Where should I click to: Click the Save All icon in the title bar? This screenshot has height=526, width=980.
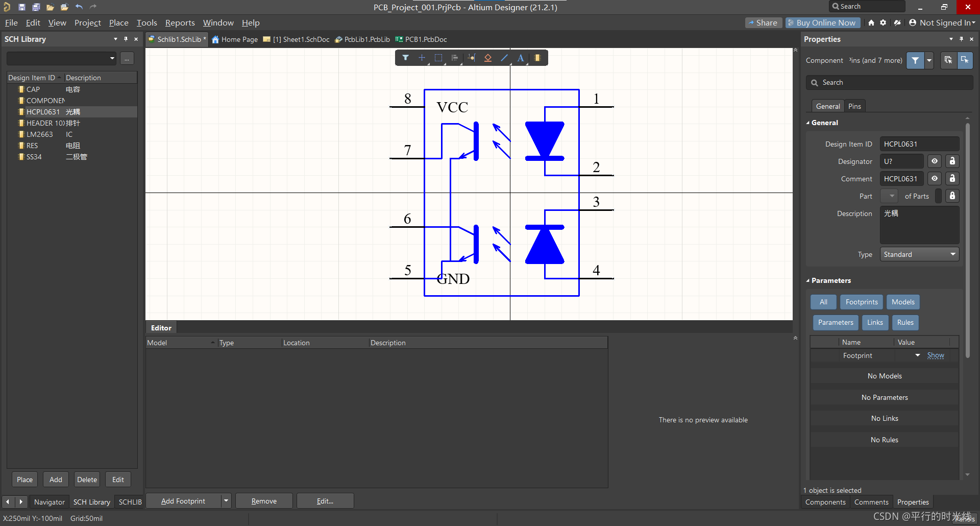pyautogui.click(x=36, y=7)
